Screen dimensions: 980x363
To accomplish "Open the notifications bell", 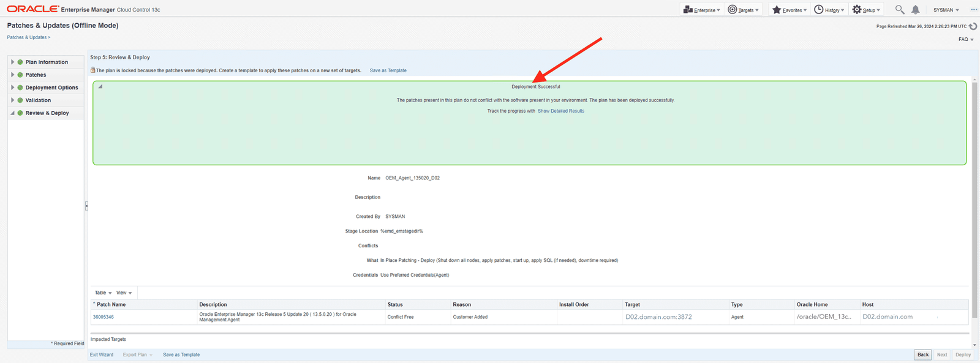I will 915,10.
